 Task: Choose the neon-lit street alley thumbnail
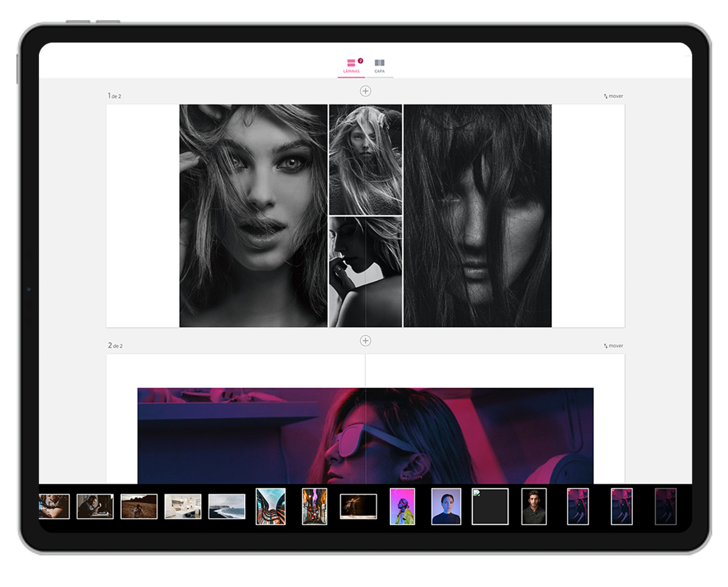click(x=315, y=506)
